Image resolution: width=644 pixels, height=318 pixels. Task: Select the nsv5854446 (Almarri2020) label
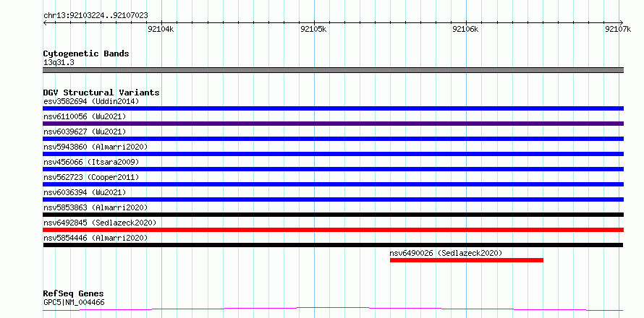96,238
